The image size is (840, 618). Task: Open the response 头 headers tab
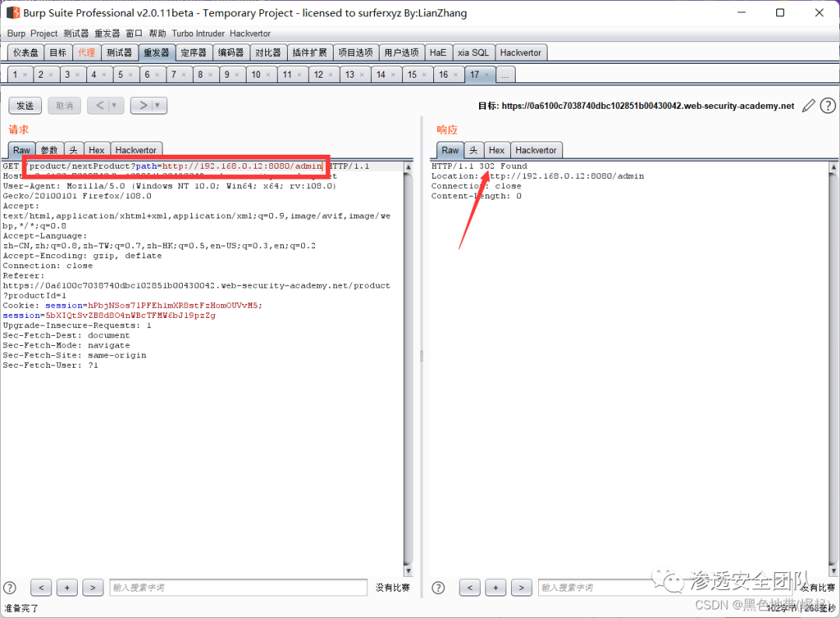pyautogui.click(x=474, y=150)
